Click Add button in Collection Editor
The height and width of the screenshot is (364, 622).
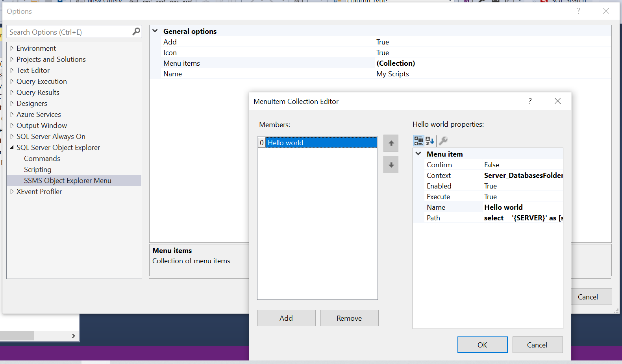coord(287,318)
